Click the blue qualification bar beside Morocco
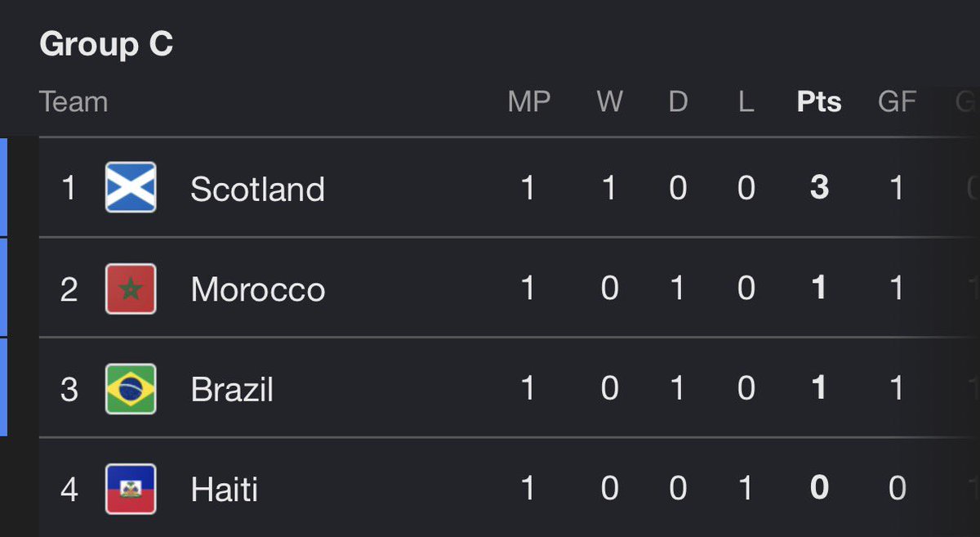This screenshot has height=537, width=980. point(3,288)
